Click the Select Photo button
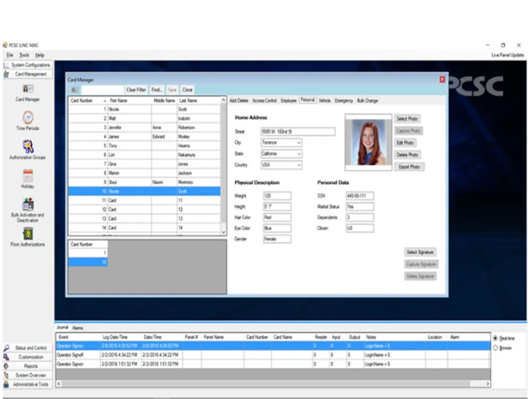This screenshot has height=399, width=532. pos(408,119)
